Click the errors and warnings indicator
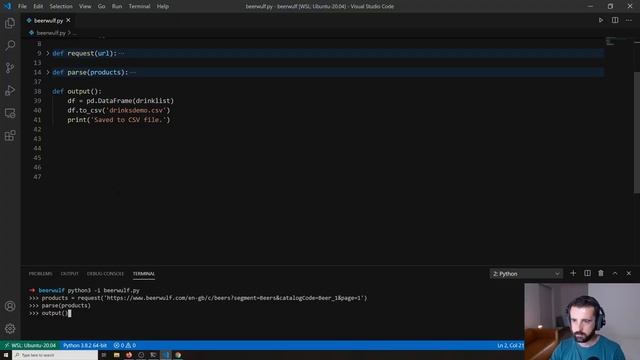640x360 pixels. click(x=124, y=345)
